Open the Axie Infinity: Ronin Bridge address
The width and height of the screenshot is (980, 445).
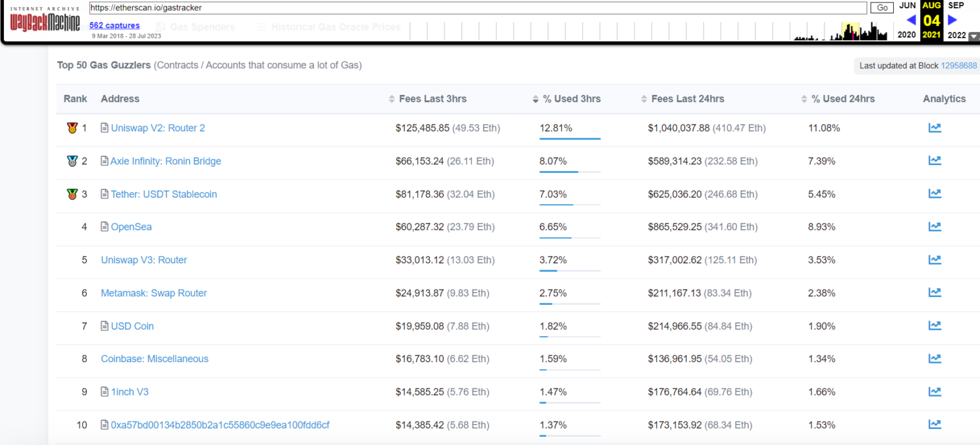pyautogui.click(x=165, y=161)
